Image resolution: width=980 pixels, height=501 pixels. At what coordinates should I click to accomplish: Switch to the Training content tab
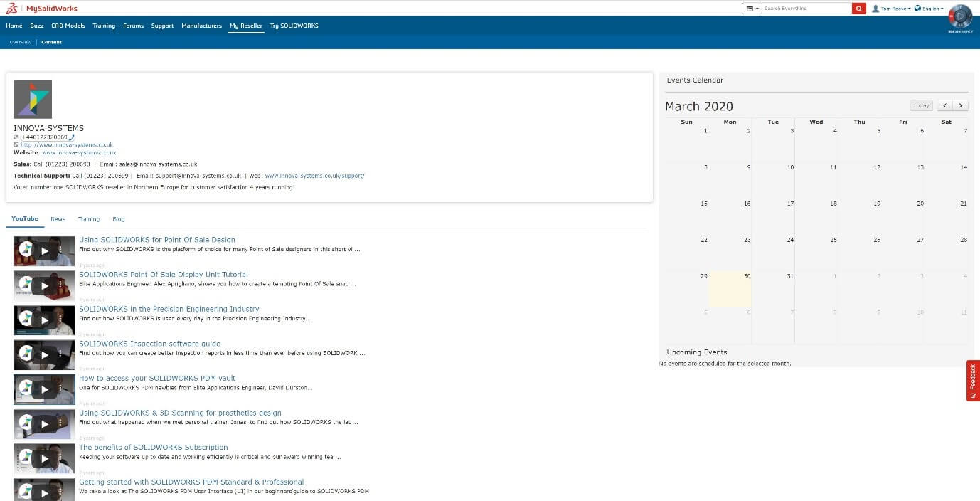[89, 219]
